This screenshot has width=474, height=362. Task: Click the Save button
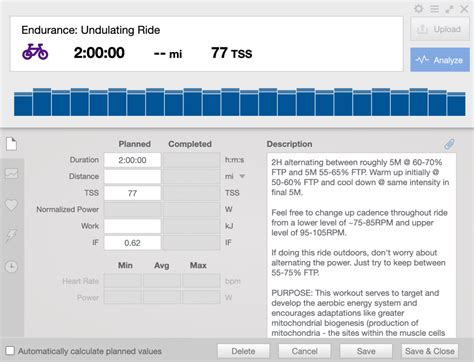(x=366, y=351)
